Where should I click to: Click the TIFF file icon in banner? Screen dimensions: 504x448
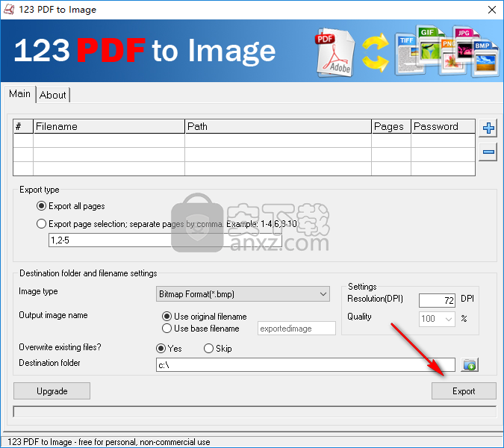(408, 54)
